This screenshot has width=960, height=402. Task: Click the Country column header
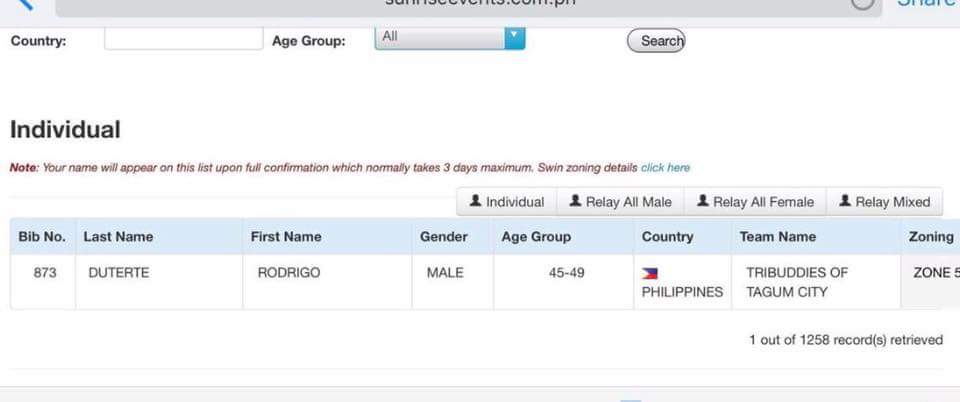(x=683, y=237)
